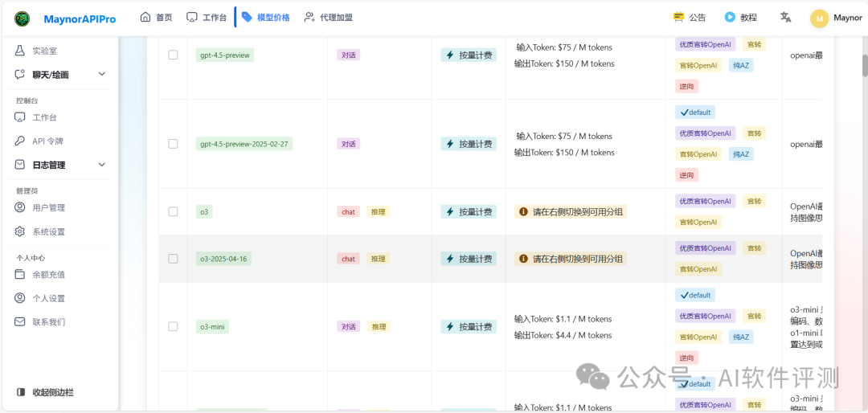This screenshot has width=868, height=413.
Task: Click the 余额充值 wallet icon
Action: point(20,274)
